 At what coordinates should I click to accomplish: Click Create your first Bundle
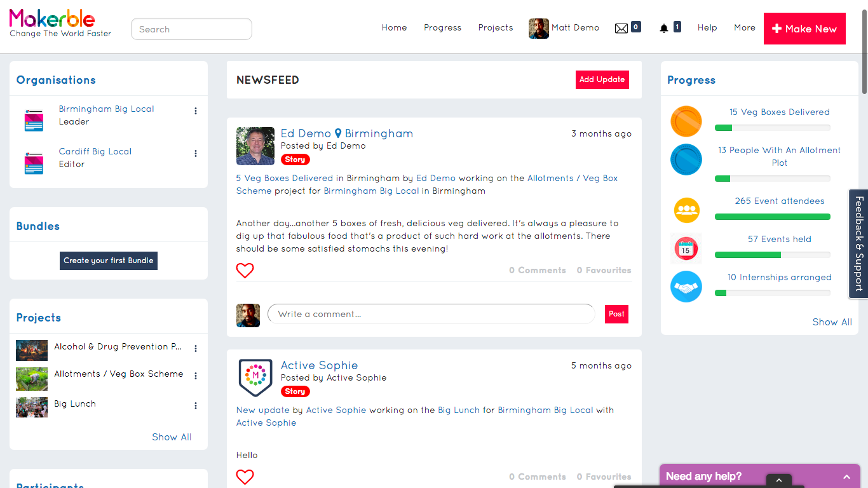click(x=109, y=261)
